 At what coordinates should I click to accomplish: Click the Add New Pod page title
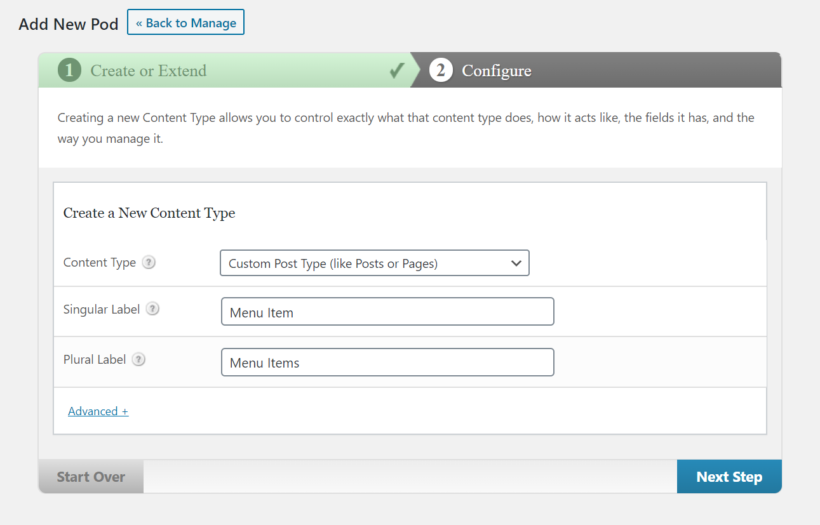coord(69,24)
